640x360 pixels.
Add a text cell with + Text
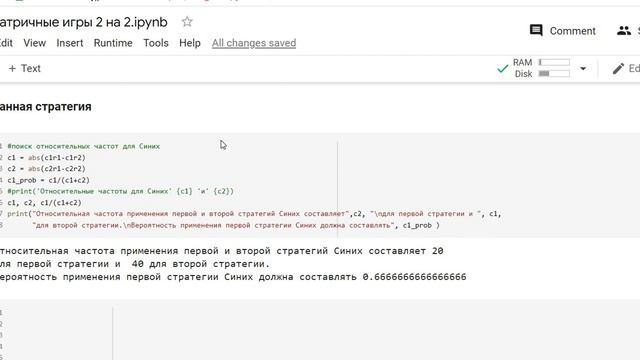click(x=24, y=69)
